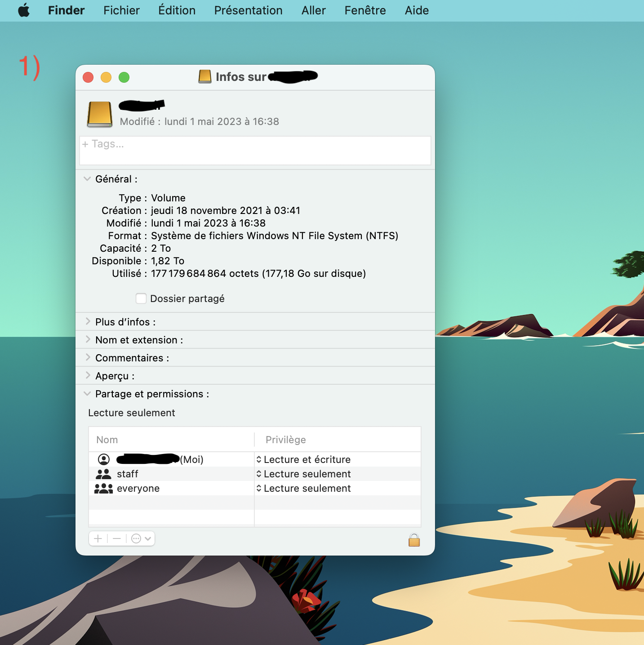The image size is (644, 645).
Task: Minimize the Infos window with yellow button
Action: (x=106, y=77)
